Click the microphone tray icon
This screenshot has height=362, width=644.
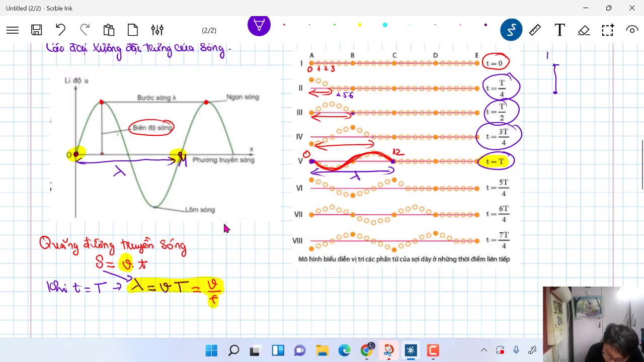coord(516,350)
